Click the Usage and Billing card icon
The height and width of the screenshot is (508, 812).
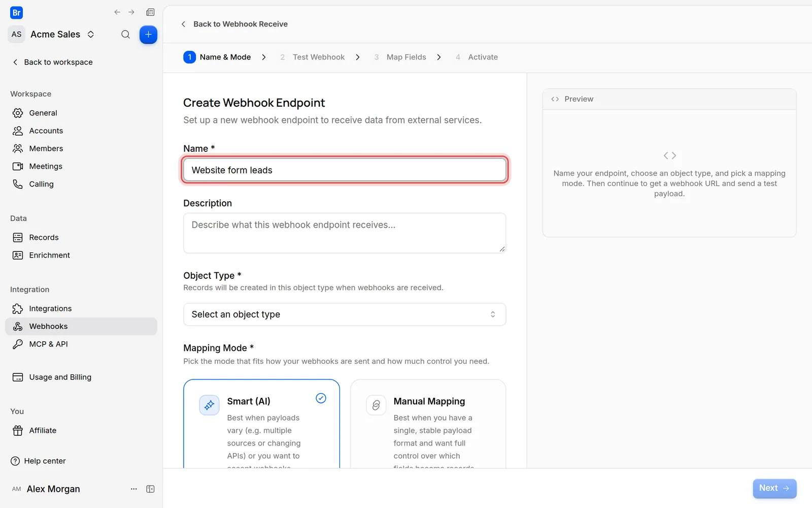tap(18, 377)
